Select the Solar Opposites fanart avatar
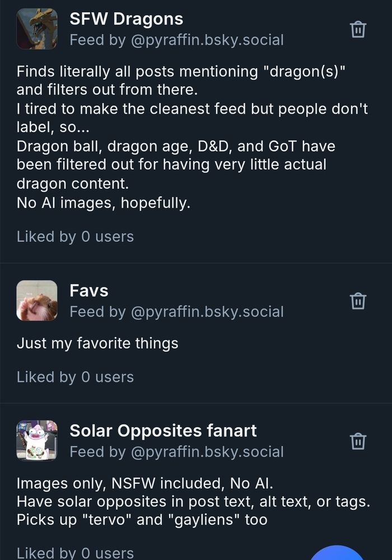Screen dimensions: 392x560 [x=37, y=441]
